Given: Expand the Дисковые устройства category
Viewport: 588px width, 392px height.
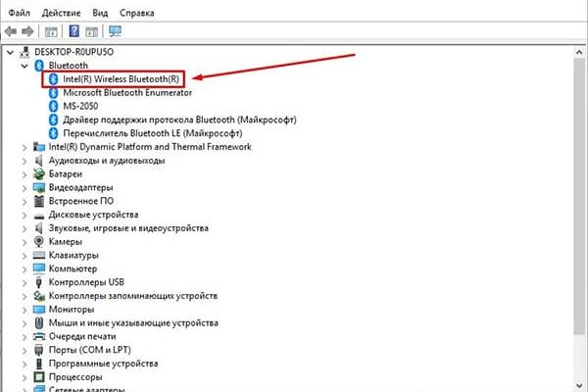Looking at the screenshot, I should point(24,215).
